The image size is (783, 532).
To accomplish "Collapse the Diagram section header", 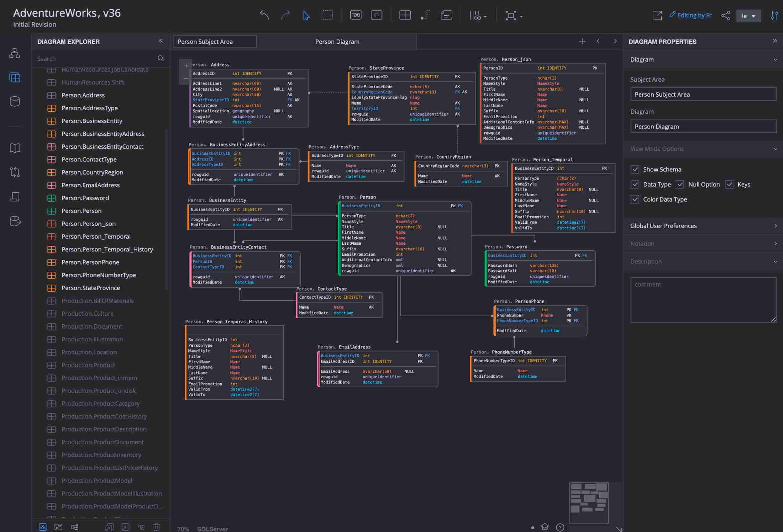I will tap(703, 59).
